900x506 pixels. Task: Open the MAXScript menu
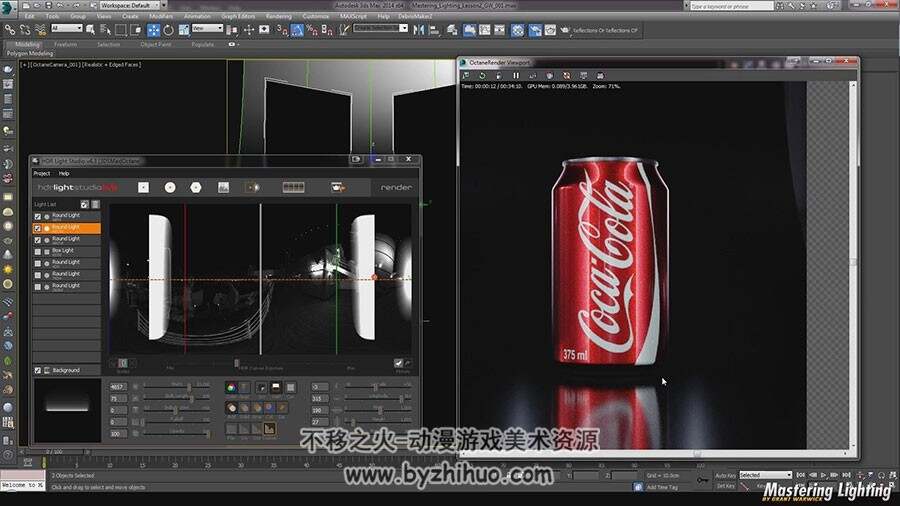[x=353, y=17]
